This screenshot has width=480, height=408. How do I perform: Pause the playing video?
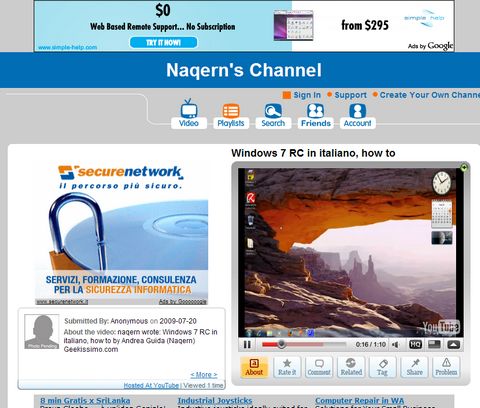247,344
